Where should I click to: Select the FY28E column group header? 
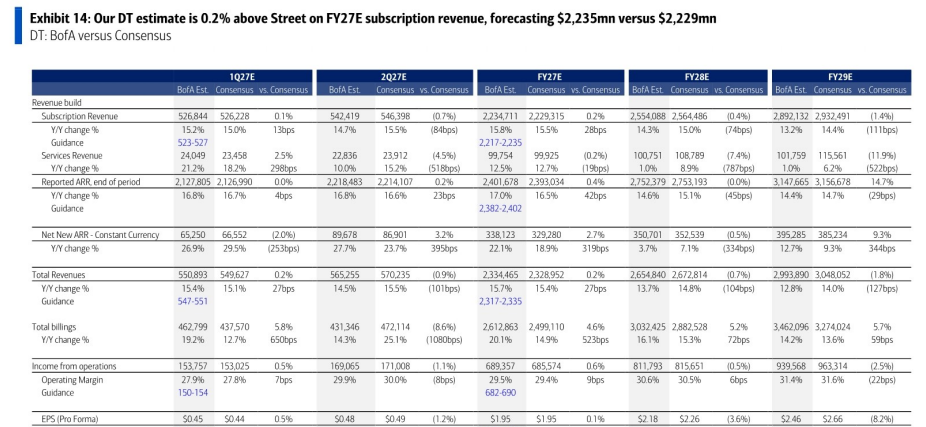point(698,77)
